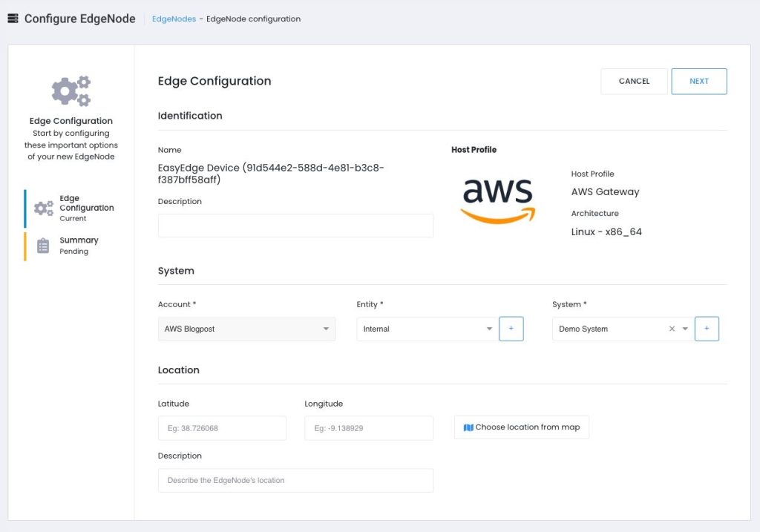Viewport: 760px width, 532px height.
Task: Click the EasyEdge Device name text
Action: (271, 174)
